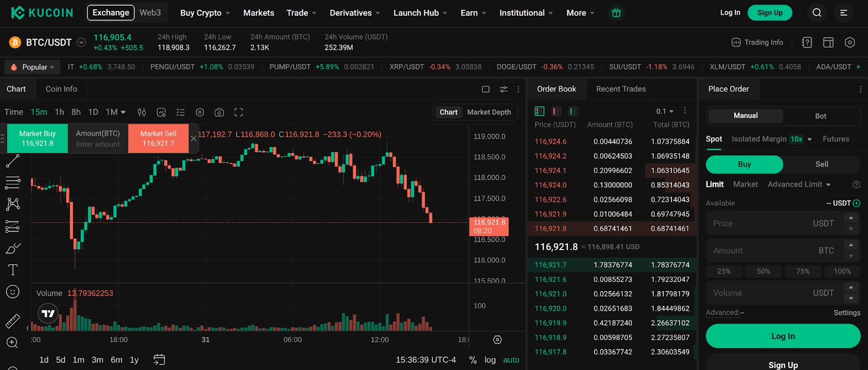Select the 15m timeframe
The height and width of the screenshot is (370, 868).
(39, 112)
